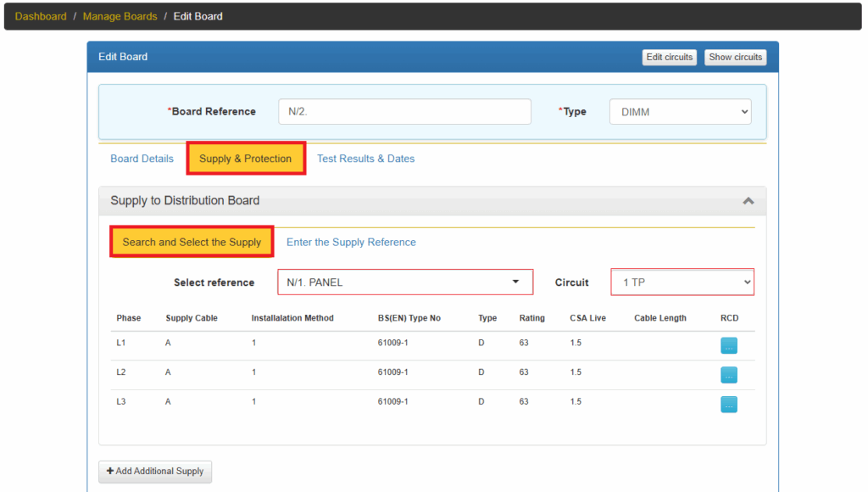
Task: Select Search and Select the Supply tab
Action: (192, 242)
